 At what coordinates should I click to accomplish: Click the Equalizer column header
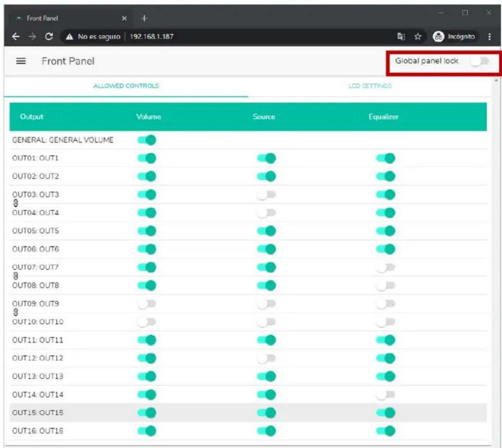[x=384, y=117]
